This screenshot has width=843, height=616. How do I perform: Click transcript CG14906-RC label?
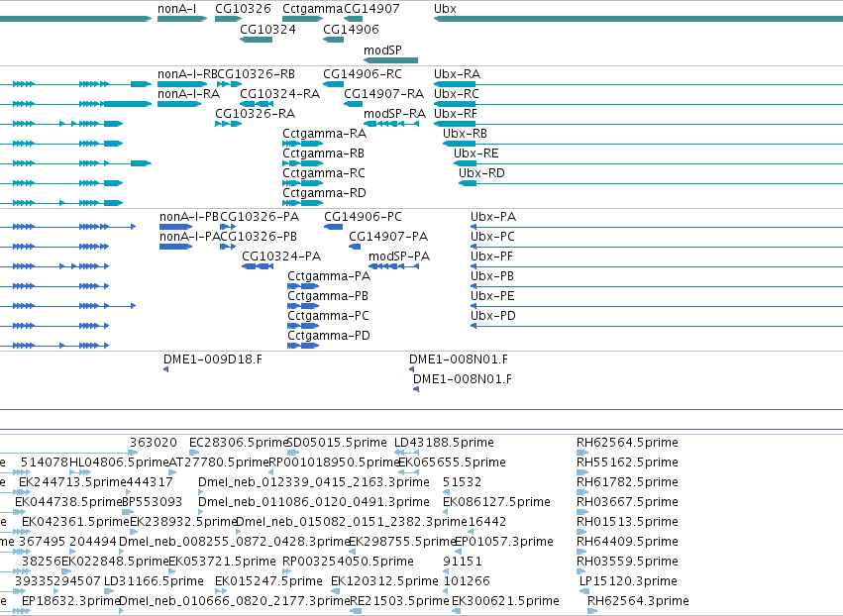pos(363,74)
